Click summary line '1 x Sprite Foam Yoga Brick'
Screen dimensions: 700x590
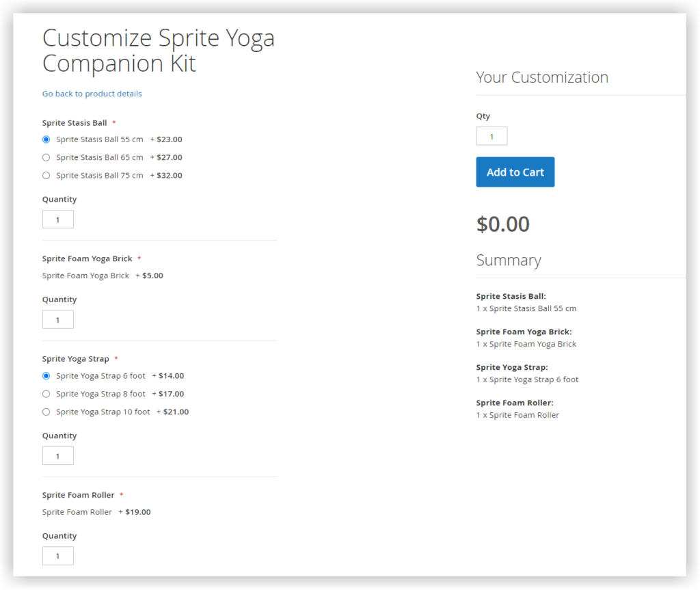526,344
